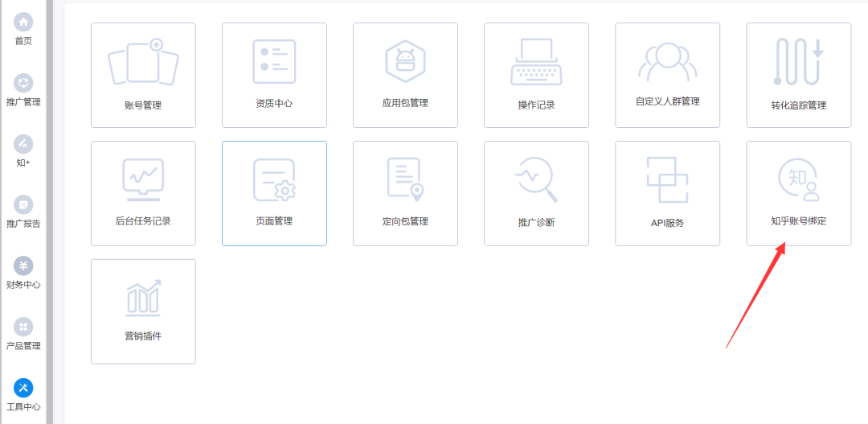The height and width of the screenshot is (424, 868).
Task: Open the 知乎账号绑定 card label
Action: (x=799, y=221)
